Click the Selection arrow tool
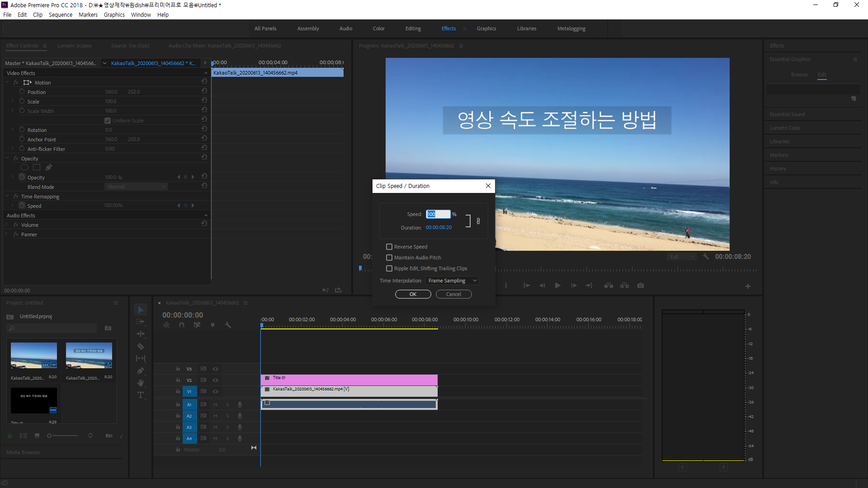 [x=141, y=310]
